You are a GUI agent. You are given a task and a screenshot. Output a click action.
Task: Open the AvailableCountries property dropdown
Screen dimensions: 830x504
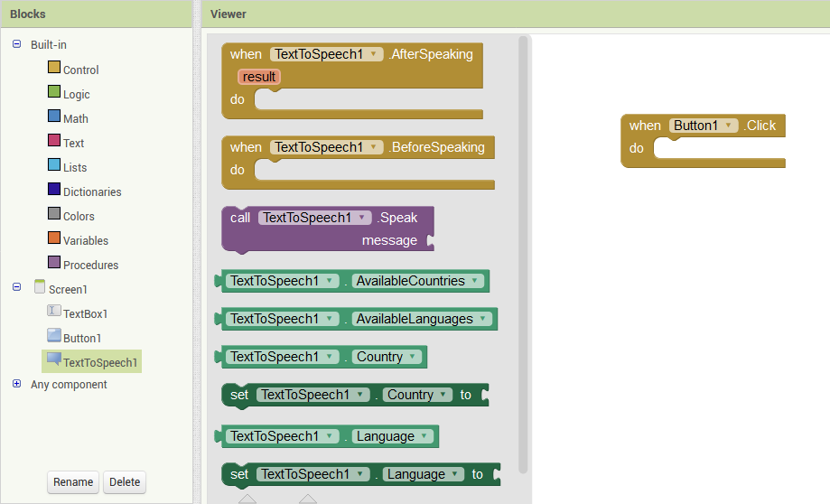pyautogui.click(x=474, y=281)
